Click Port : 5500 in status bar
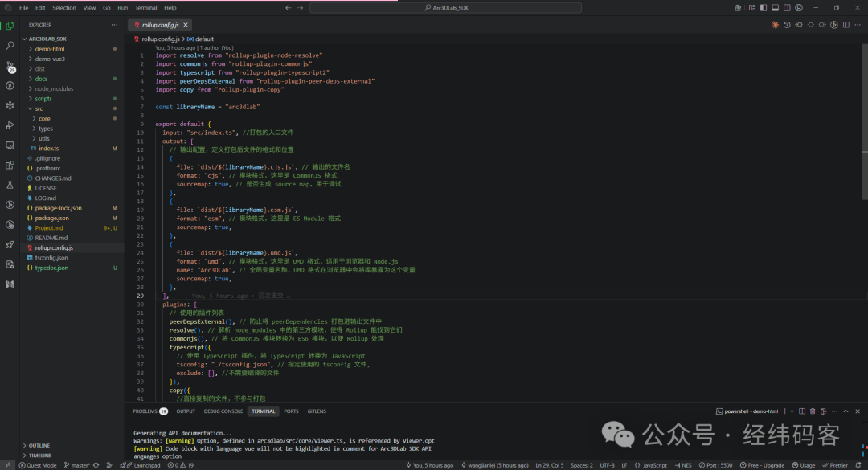The image size is (868, 470). (716, 465)
